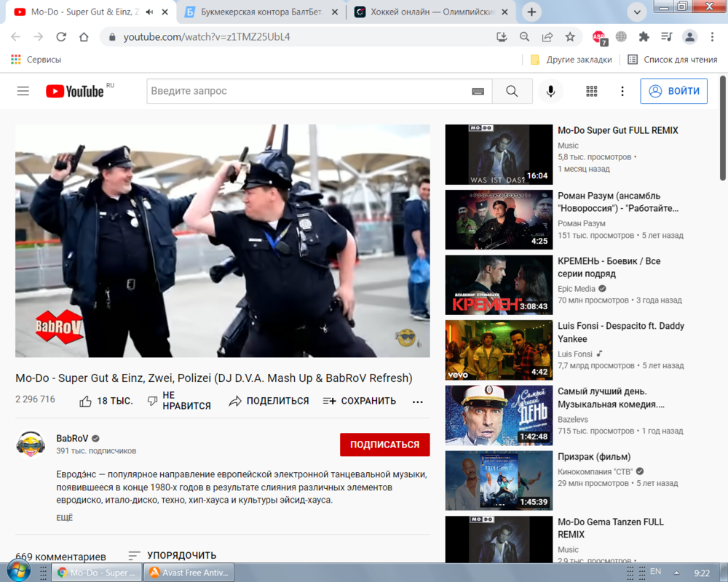Viewport: 728px width, 582px height.
Task: Close the Хоккей онлайн tab
Action: (x=505, y=12)
